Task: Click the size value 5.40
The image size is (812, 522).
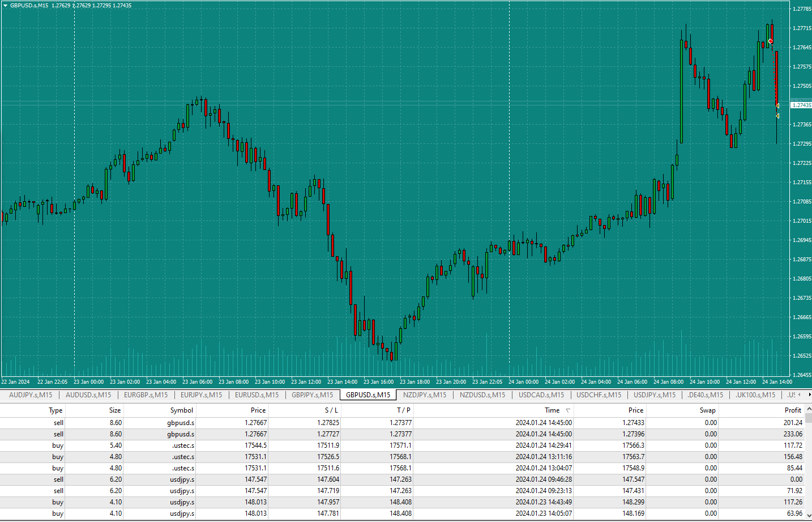Action: [x=116, y=445]
